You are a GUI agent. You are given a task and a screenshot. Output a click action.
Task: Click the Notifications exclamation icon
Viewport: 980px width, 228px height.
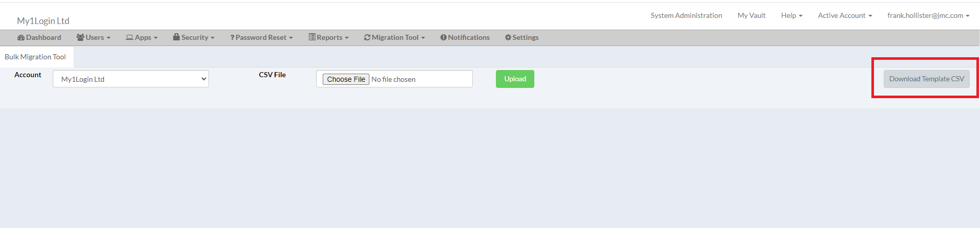(444, 38)
